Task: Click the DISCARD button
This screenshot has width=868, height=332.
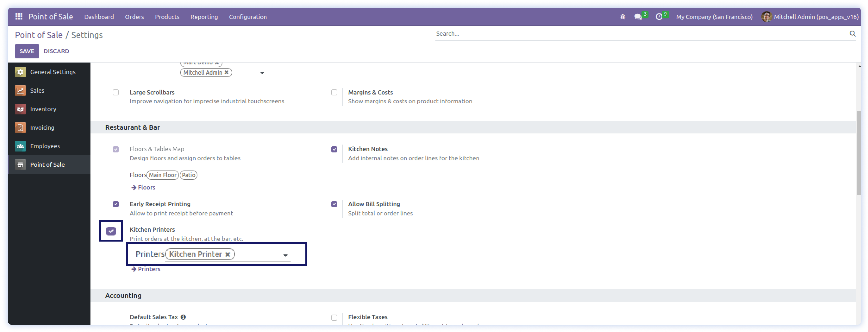Action: pyautogui.click(x=56, y=51)
